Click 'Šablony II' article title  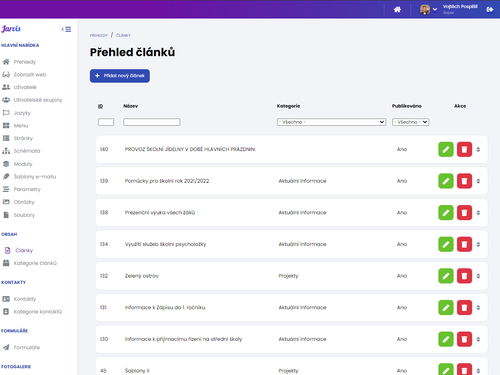[x=137, y=371]
